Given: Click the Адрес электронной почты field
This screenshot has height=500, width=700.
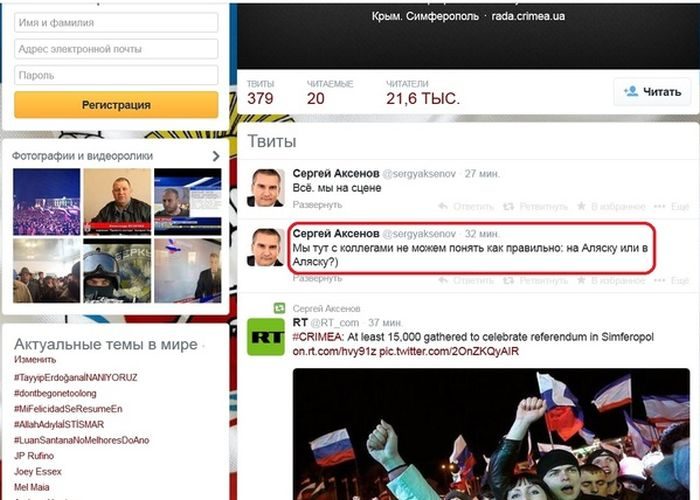Looking at the screenshot, I should pyautogui.click(x=116, y=49).
